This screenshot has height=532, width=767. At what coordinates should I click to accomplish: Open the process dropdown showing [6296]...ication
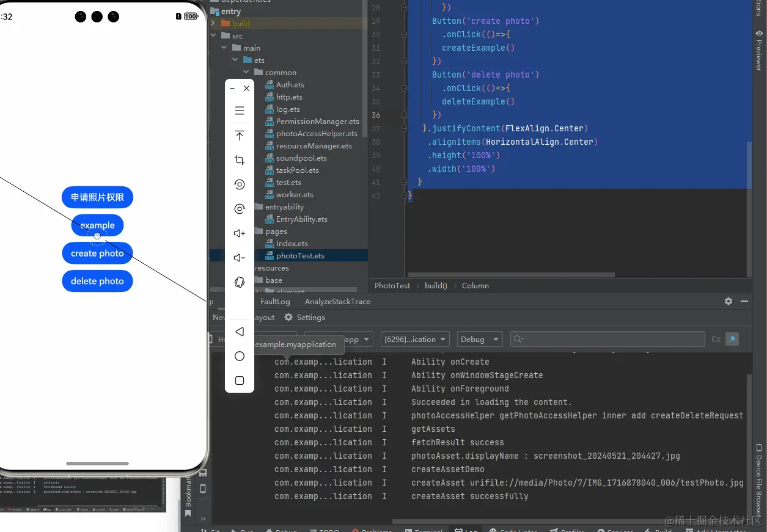(x=415, y=339)
